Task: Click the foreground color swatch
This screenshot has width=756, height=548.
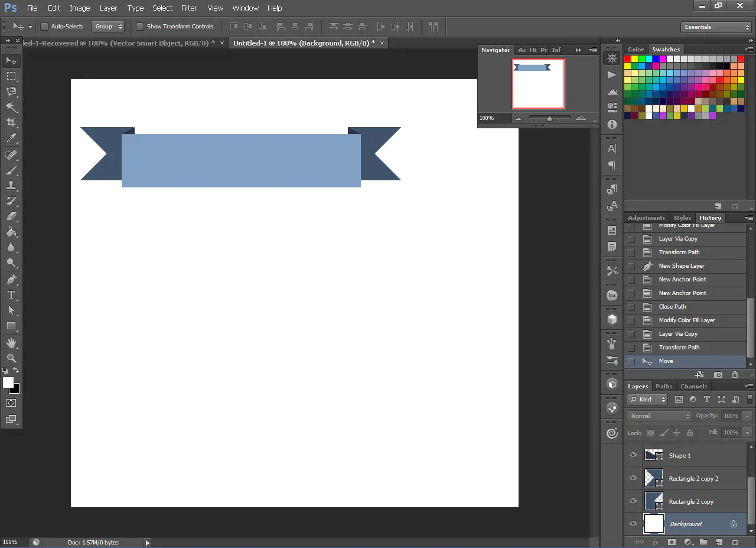Action: (x=8, y=383)
